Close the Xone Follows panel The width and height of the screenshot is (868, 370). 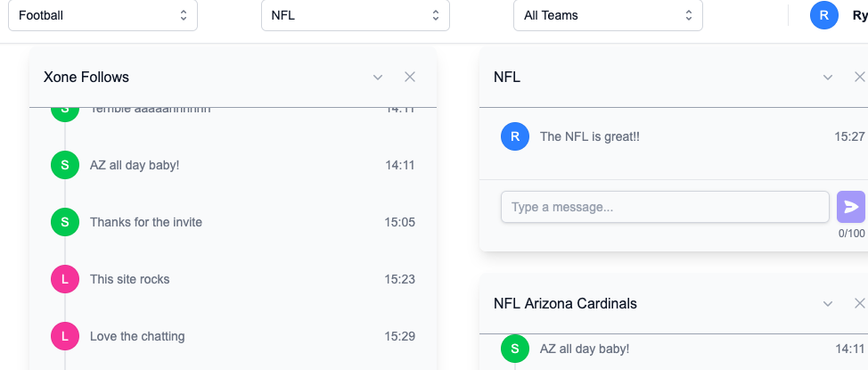(x=410, y=77)
